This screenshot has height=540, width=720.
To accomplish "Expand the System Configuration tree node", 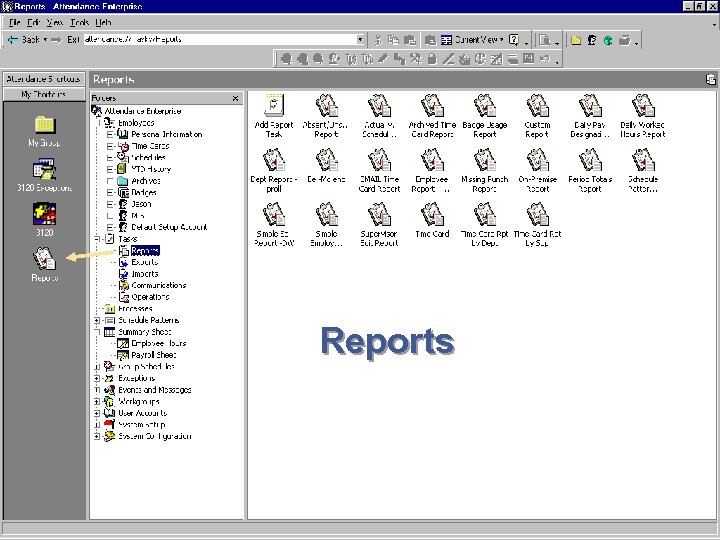I will pos(97,436).
